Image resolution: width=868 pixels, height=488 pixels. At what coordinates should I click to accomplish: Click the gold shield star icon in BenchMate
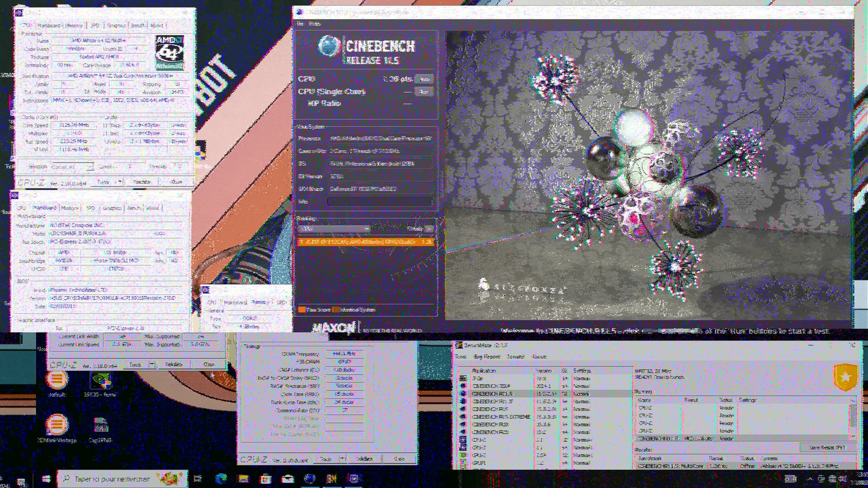[845, 377]
